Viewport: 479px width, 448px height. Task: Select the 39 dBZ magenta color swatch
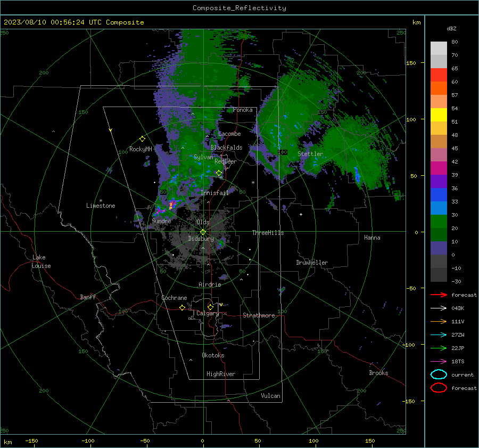[439, 168]
